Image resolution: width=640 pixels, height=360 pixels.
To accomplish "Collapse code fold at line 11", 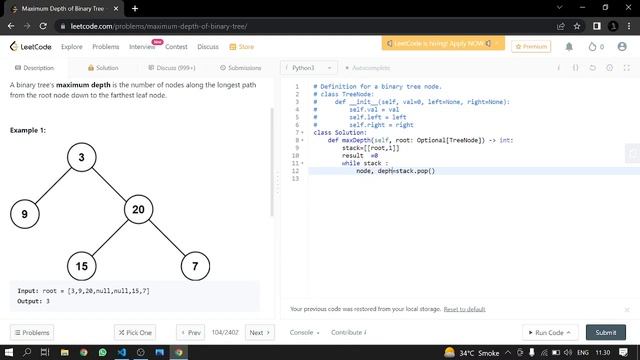I will (302, 163).
